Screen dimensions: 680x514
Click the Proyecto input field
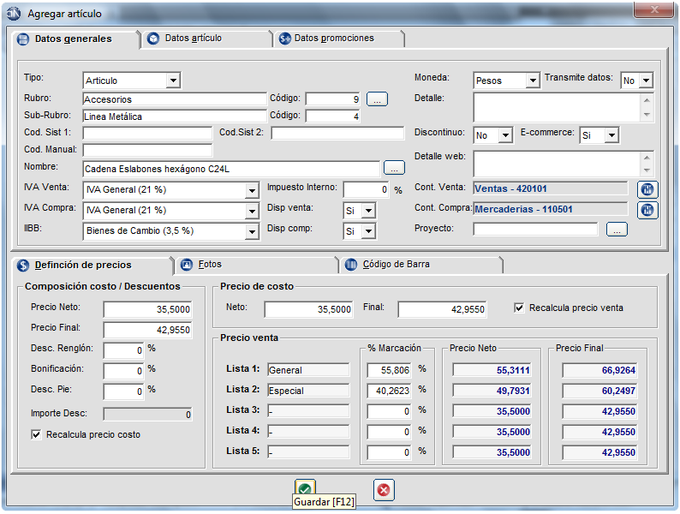pos(535,229)
